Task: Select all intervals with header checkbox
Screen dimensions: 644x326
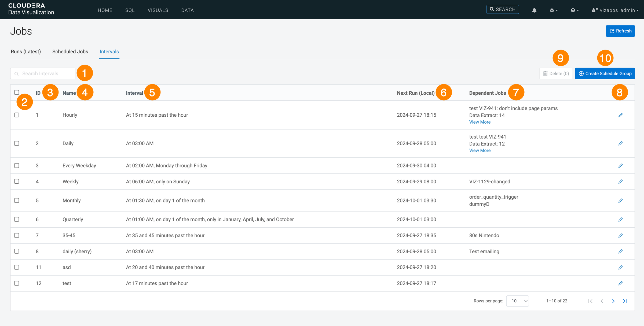Action: pos(17,92)
